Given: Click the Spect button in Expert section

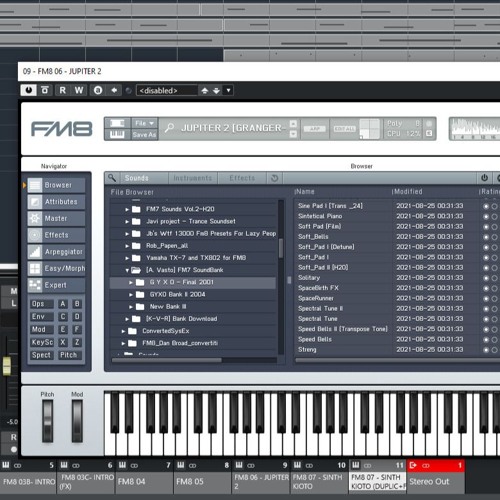Looking at the screenshot, I should pos(42,355).
